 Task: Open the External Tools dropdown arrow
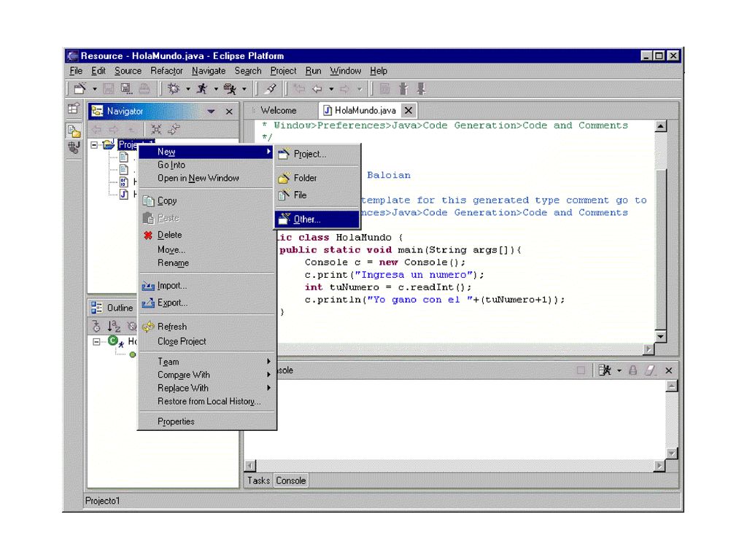coord(244,89)
